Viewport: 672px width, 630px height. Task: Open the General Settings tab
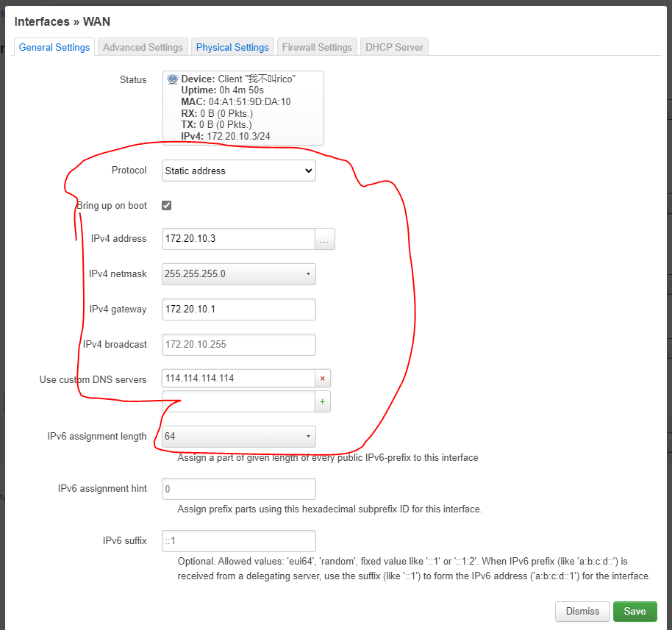coord(54,47)
